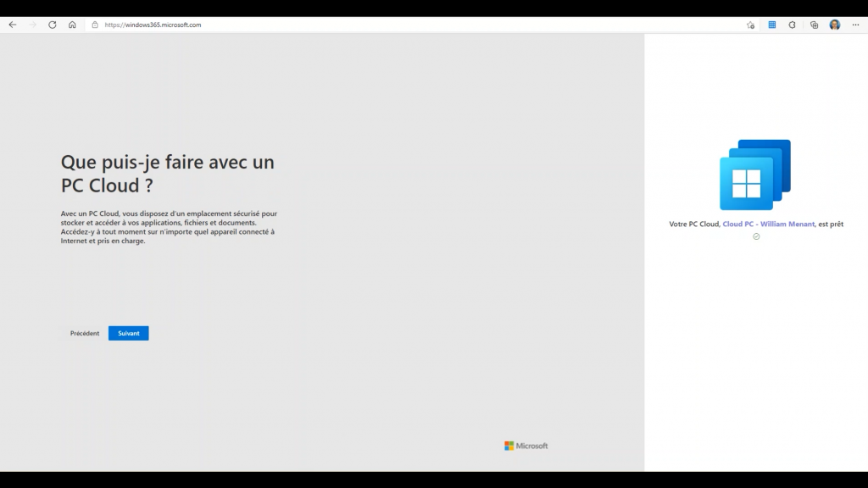Open the blue grid extension icon

pyautogui.click(x=771, y=25)
